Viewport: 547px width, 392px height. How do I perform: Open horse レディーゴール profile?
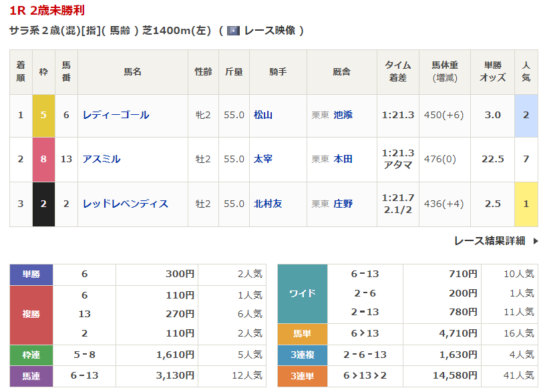(x=116, y=115)
